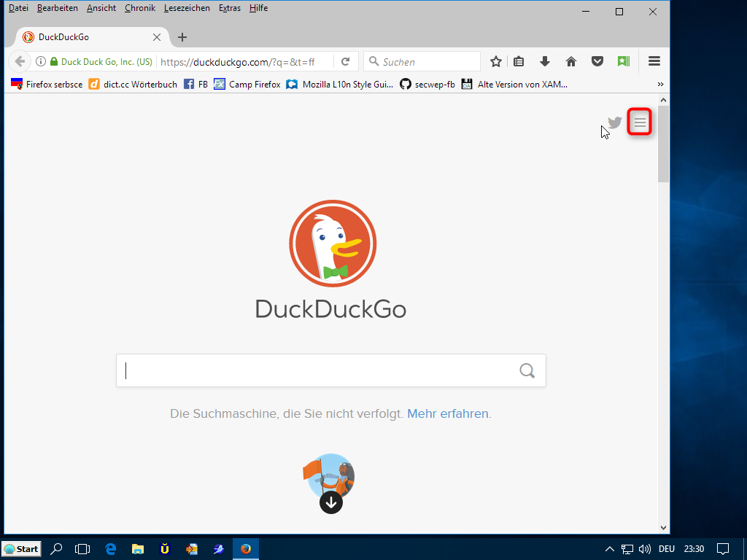The height and width of the screenshot is (560, 747).
Task: Open the taskbar app with an orange arrow icon
Action: point(192,549)
